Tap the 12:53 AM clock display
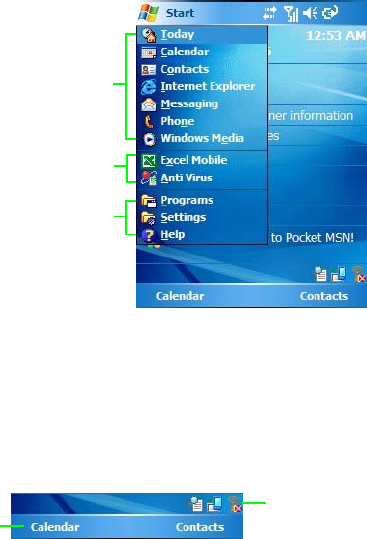This screenshot has height=539, width=367. tap(336, 35)
